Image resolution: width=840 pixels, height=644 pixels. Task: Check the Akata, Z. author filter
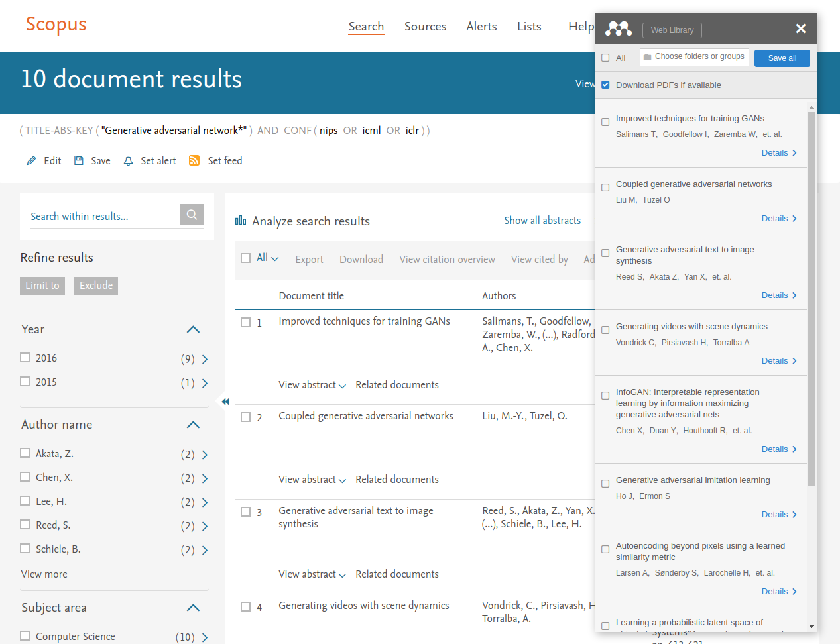(x=25, y=453)
